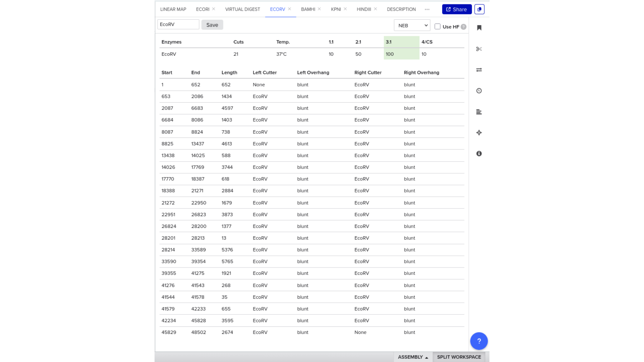Switch to the VIRTUAL DIGEST tab
Viewport: 644px width, 362px height.
tap(243, 9)
